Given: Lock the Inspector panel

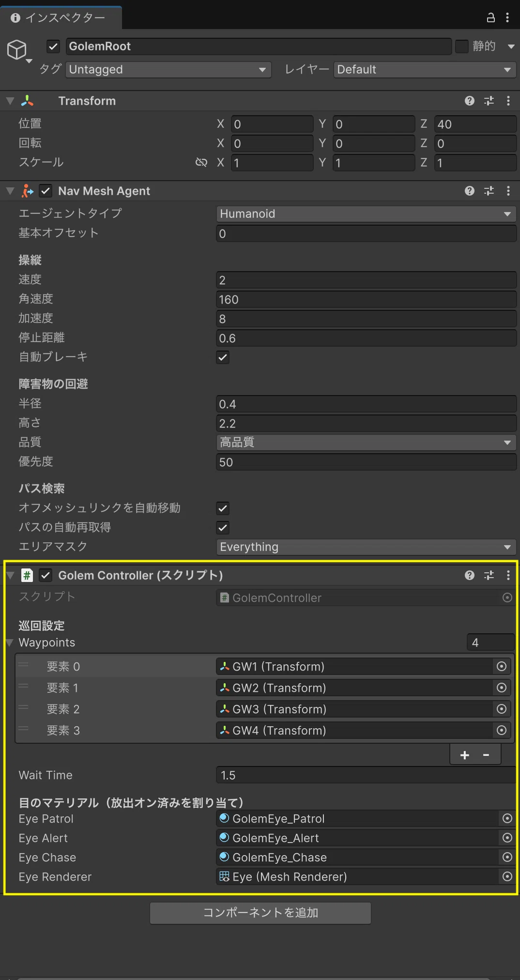Looking at the screenshot, I should pyautogui.click(x=490, y=18).
